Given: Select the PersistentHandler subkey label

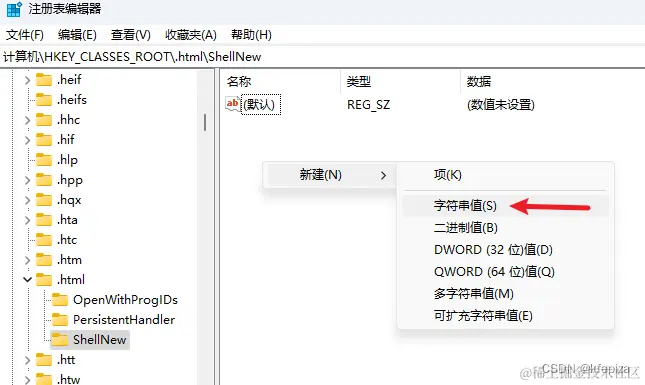Looking at the screenshot, I should click(124, 320).
